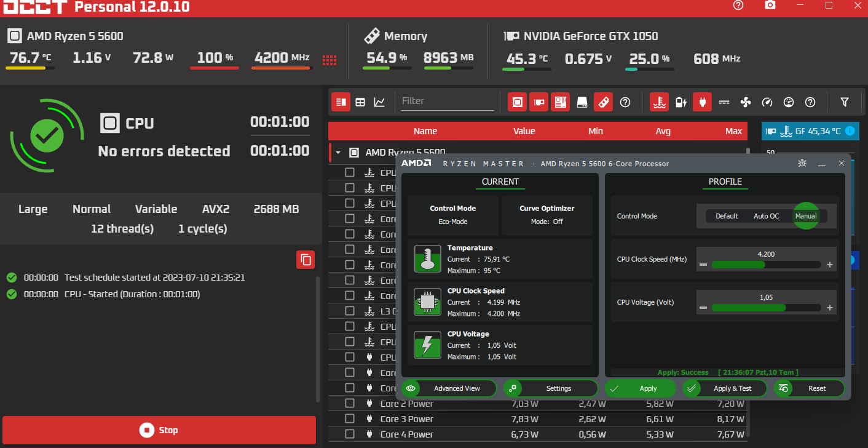This screenshot has width=868, height=448.
Task: Click the bug icon in Ryzen Master
Action: (802, 163)
